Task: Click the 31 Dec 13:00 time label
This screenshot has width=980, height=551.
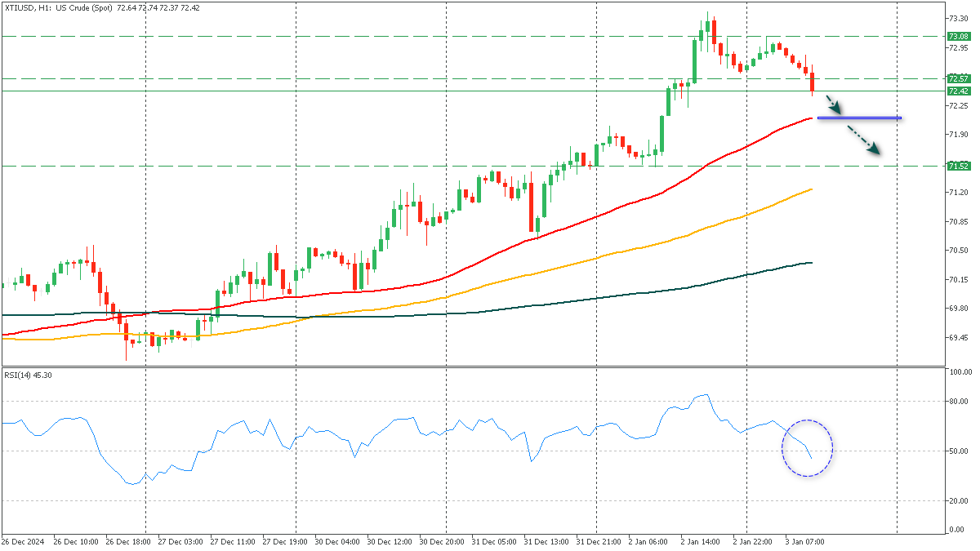Action: [x=546, y=541]
